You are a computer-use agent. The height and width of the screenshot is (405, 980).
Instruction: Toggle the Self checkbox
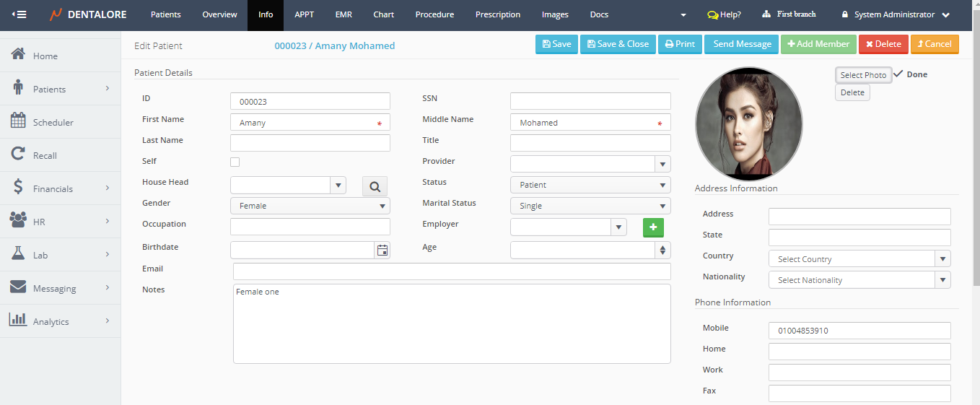click(235, 162)
